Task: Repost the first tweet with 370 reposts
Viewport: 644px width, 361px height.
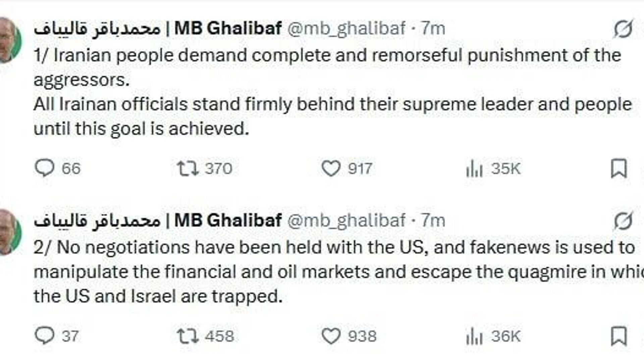Action: (x=188, y=168)
